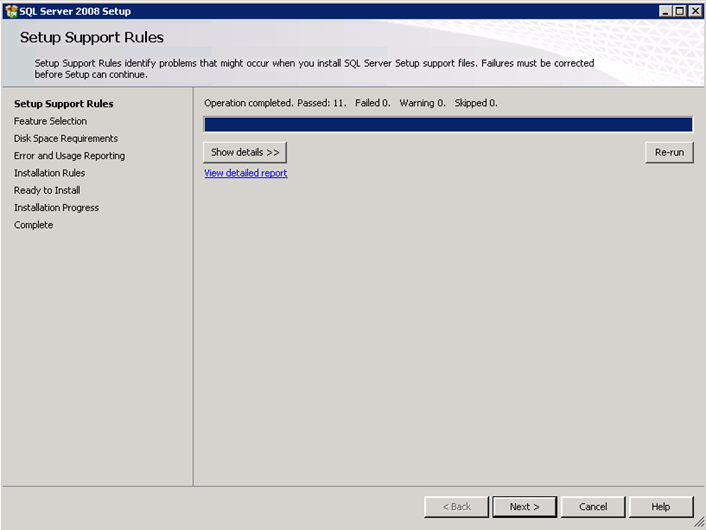The height and width of the screenshot is (530, 706).
Task: Click the 'Operation completed. Passed: 11.' status text
Action: point(276,103)
